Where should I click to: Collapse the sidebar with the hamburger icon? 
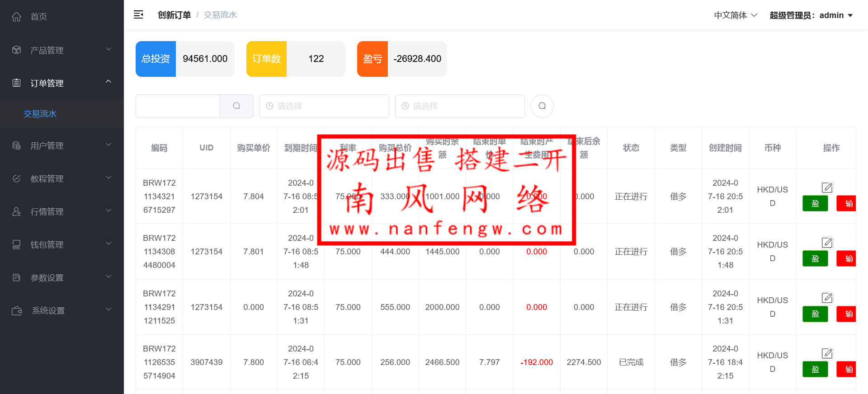138,15
